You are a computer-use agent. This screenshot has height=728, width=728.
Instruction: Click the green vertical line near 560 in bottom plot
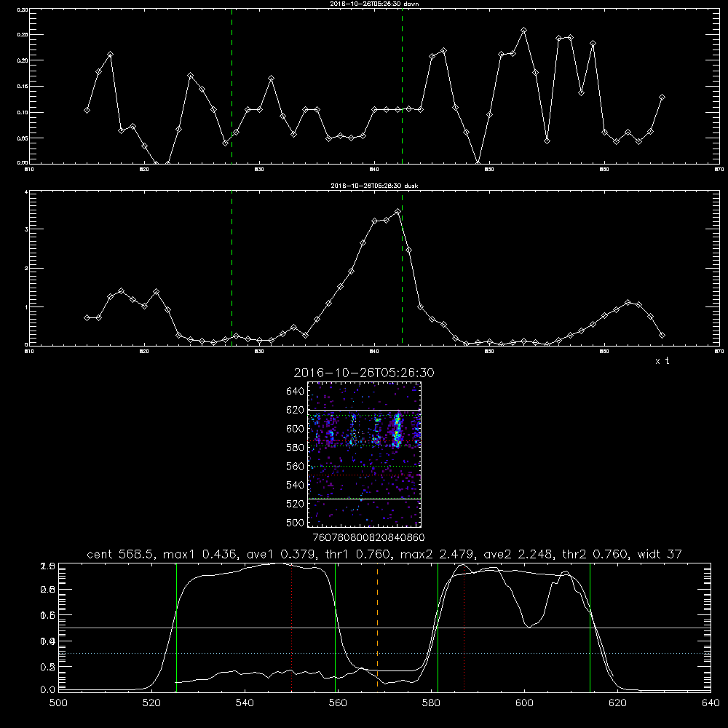tap(335, 628)
